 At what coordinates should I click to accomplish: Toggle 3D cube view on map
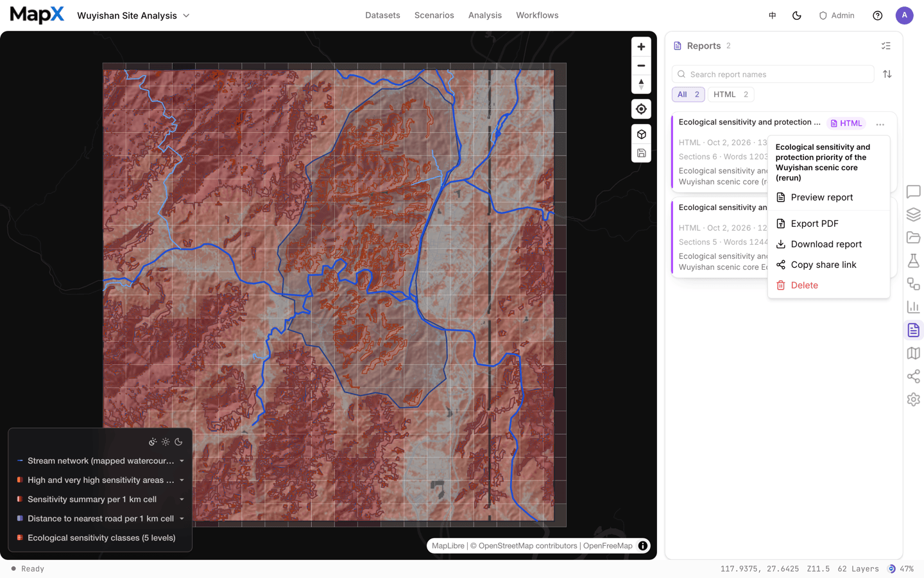641,134
